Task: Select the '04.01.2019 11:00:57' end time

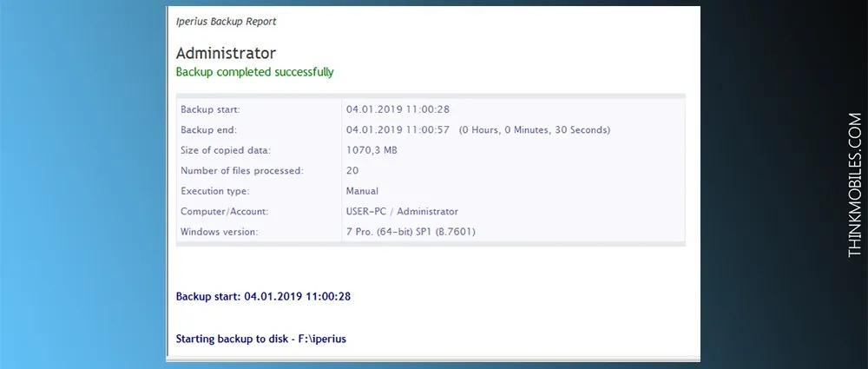Action: click(398, 130)
